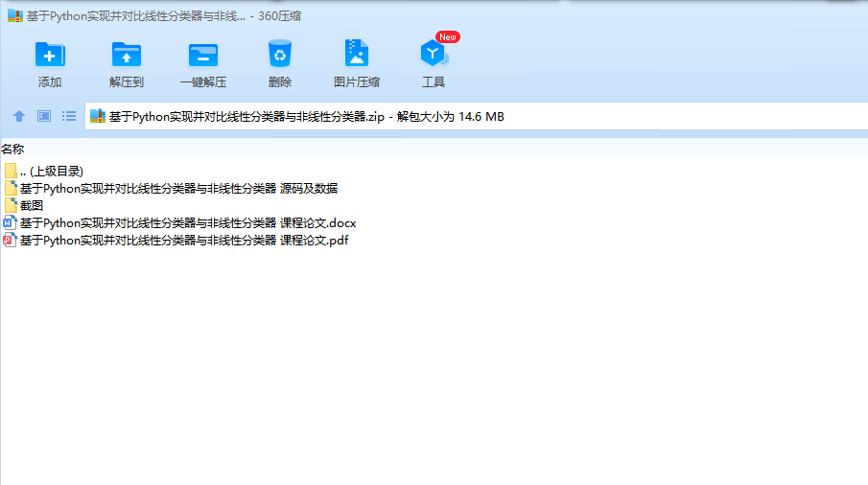The height and width of the screenshot is (485, 868).
Task: Click the 添加 text label
Action: pyautogui.click(x=50, y=82)
